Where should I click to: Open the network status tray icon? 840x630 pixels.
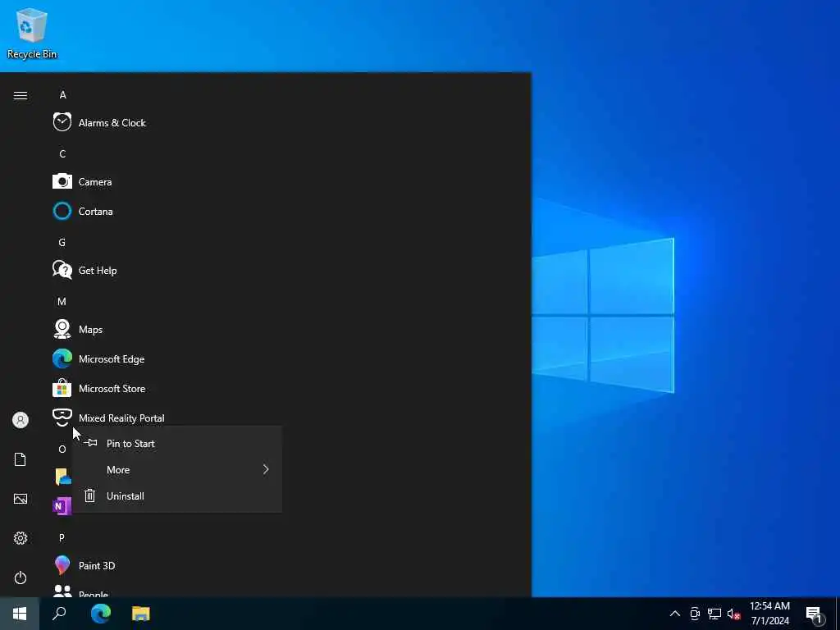pyautogui.click(x=714, y=614)
